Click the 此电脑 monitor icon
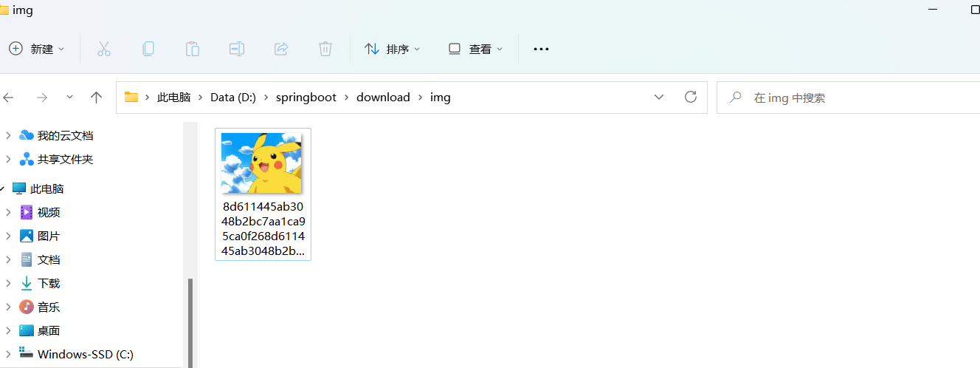 [19, 188]
